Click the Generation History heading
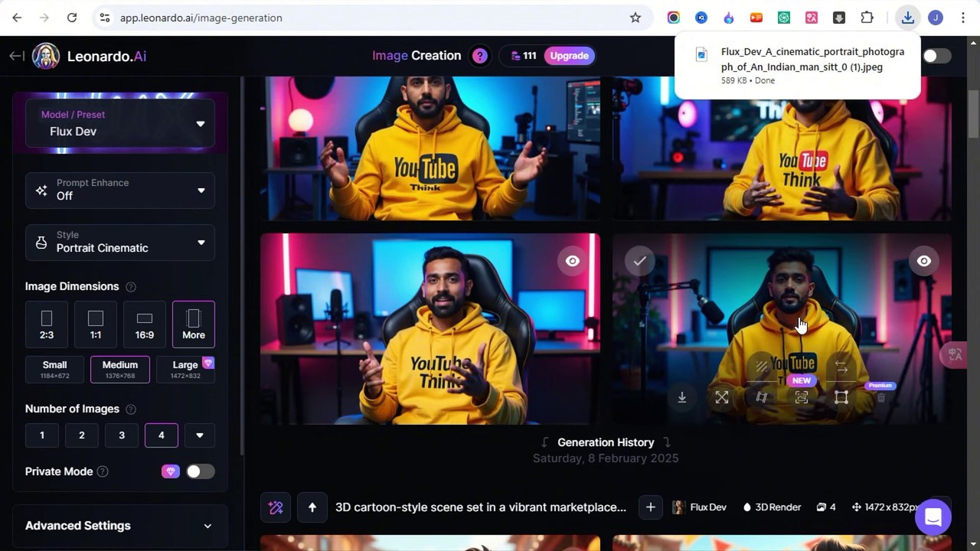The width and height of the screenshot is (980, 551). pos(606,442)
